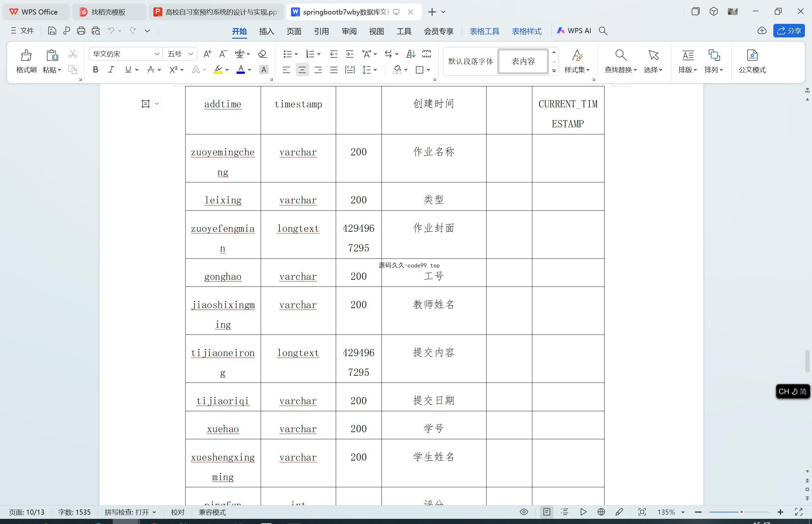Toggle Underline formatting

coord(128,70)
